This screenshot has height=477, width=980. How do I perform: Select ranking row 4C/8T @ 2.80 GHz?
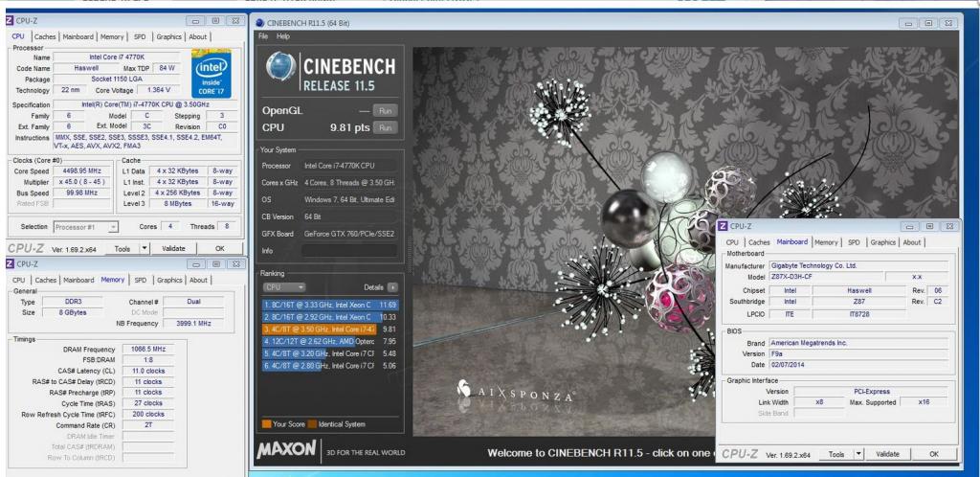(x=330, y=366)
